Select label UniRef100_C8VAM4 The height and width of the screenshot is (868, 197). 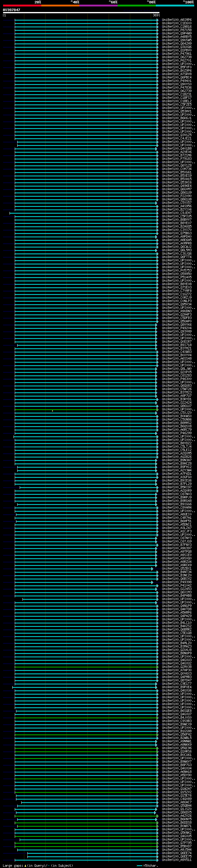[x=176, y=508]
